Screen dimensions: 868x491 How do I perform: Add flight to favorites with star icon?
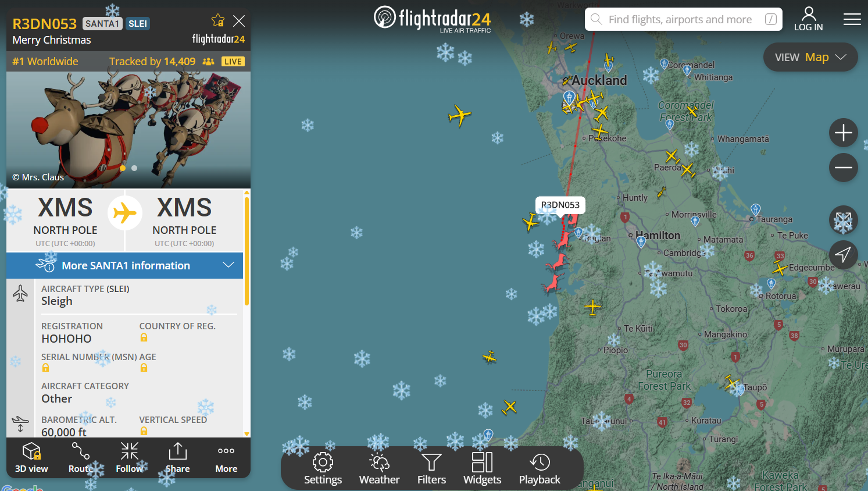218,20
